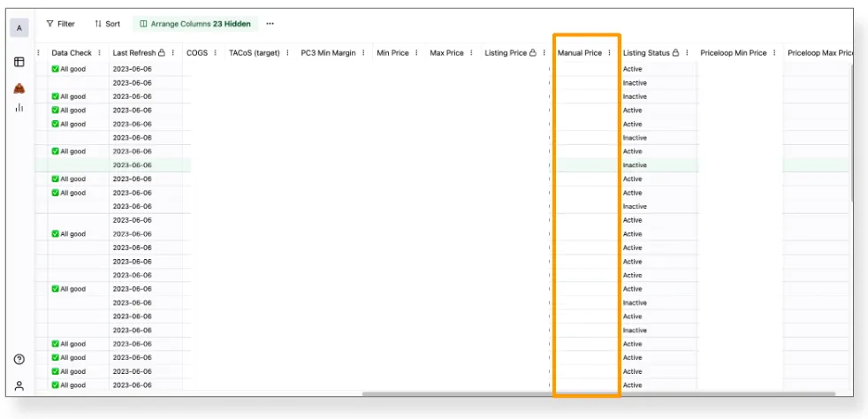Viewport: 868px width, 419px height.
Task: Click the vertical scrollbar on the right edge
Action: 850,132
